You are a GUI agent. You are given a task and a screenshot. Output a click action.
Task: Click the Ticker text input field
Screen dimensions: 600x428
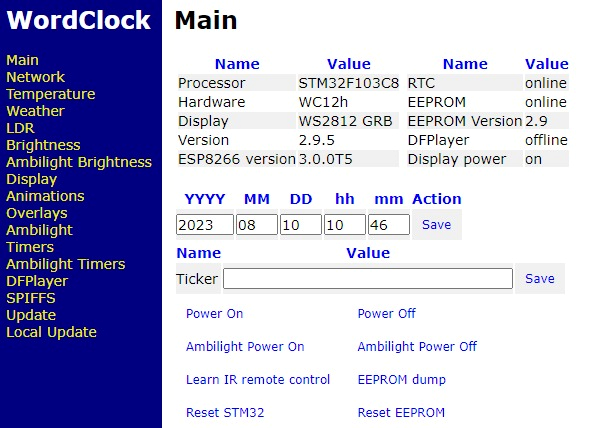pos(368,278)
